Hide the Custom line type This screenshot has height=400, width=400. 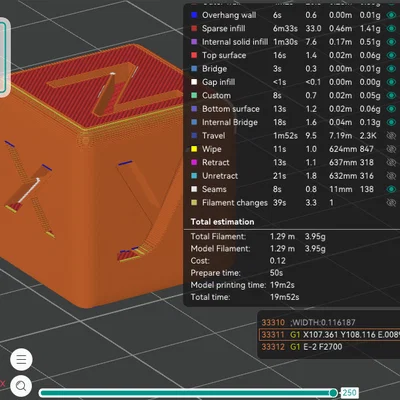point(391,95)
